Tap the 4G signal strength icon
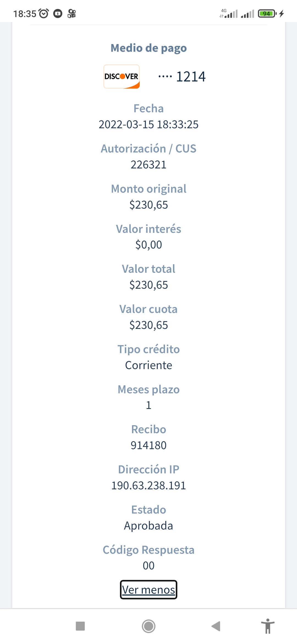The height and width of the screenshot is (644, 297). point(229,13)
